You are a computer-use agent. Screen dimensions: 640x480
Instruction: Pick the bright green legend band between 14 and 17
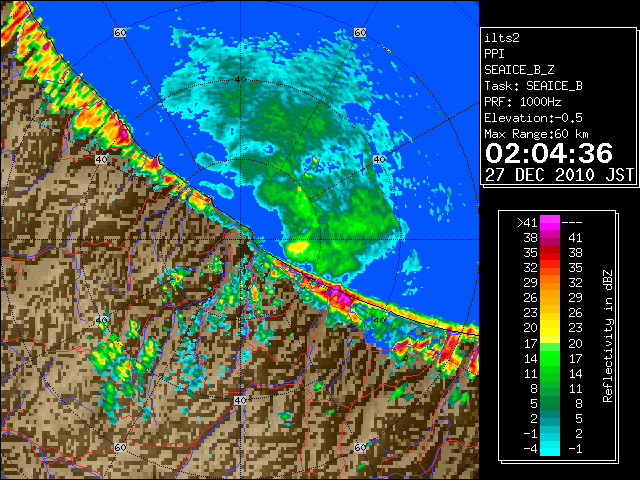click(550, 358)
